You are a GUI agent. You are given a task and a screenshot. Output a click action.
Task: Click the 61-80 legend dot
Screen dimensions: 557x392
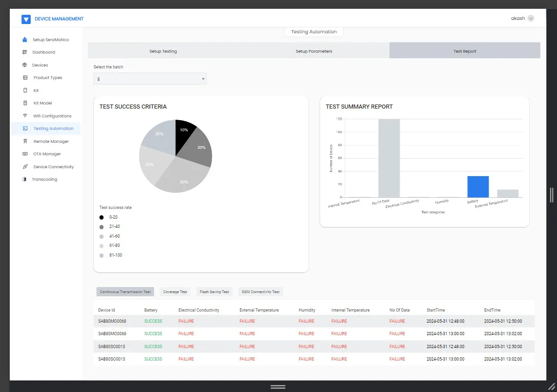click(101, 246)
